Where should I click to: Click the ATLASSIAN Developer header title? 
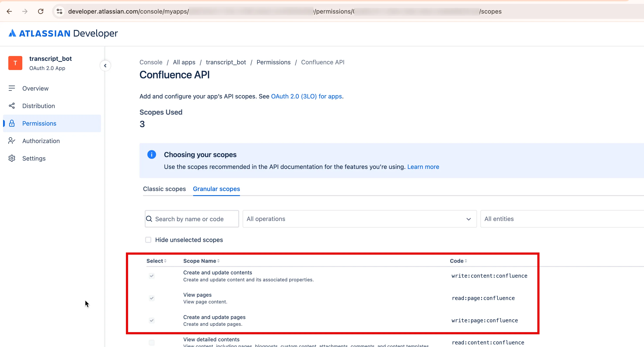(63, 33)
